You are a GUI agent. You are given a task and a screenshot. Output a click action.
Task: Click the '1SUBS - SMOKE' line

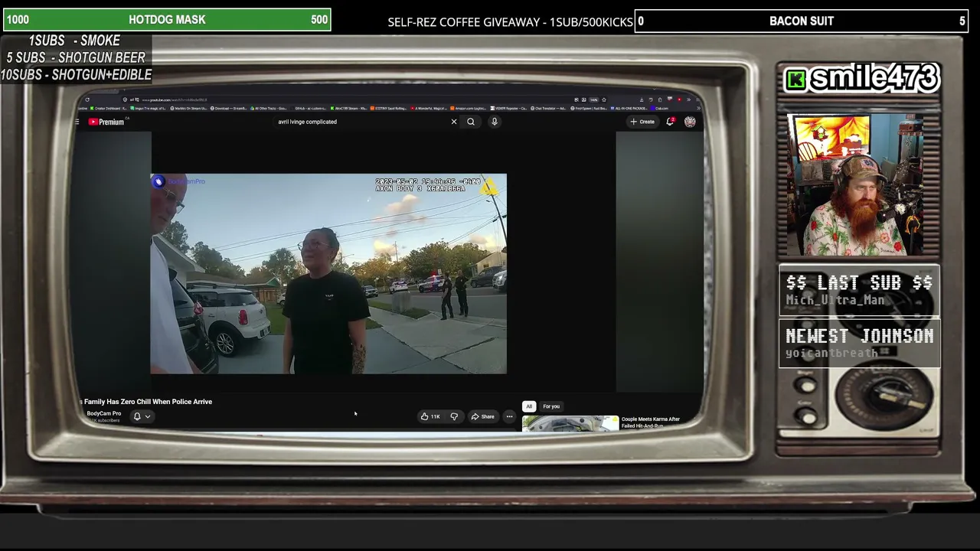(x=74, y=41)
